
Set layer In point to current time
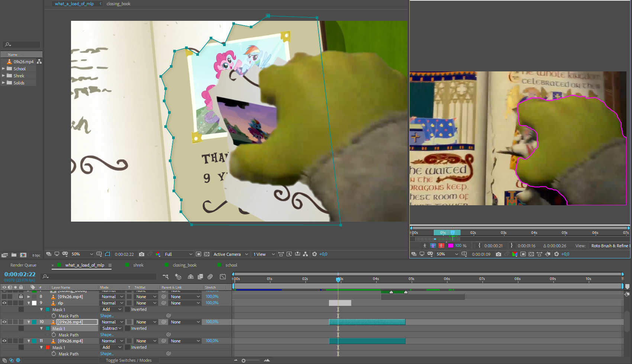(480, 246)
